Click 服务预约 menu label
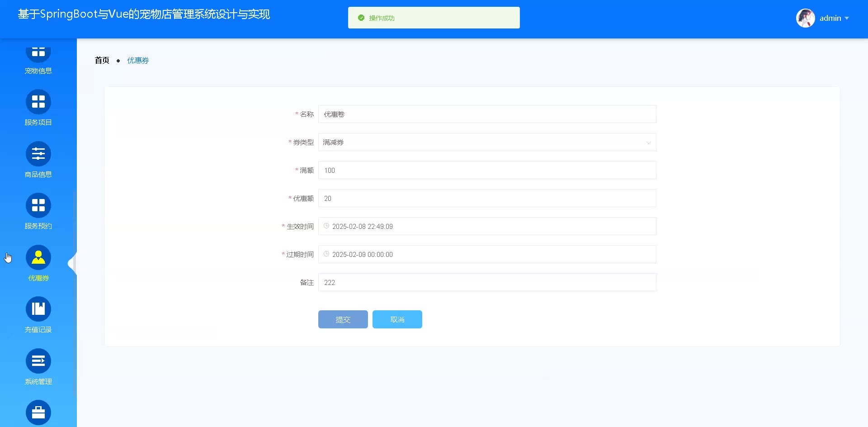 [38, 226]
